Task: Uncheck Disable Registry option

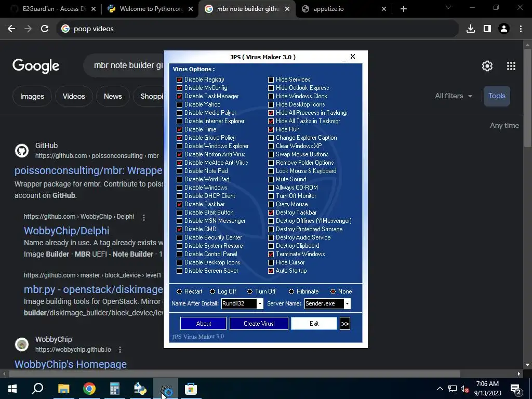Action: [x=179, y=79]
